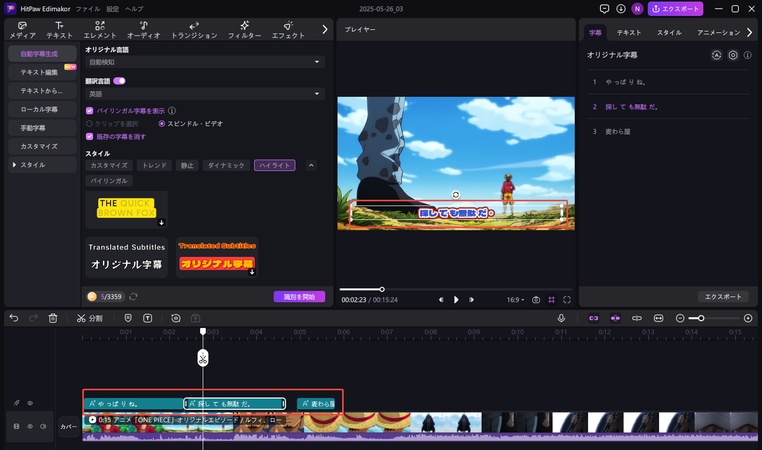Switch to the スタイル tab in right panel

coord(670,33)
